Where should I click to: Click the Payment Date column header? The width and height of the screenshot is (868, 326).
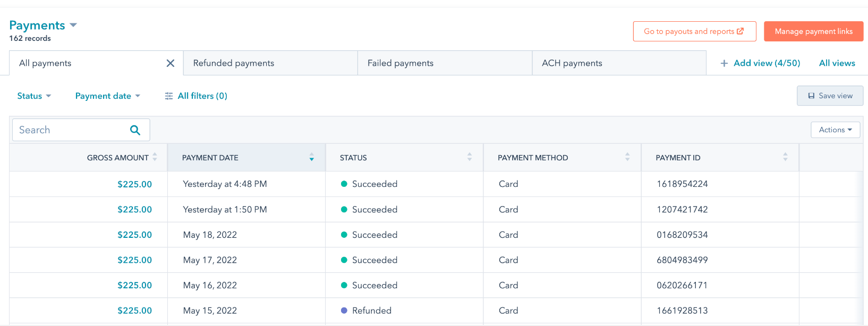click(x=246, y=158)
